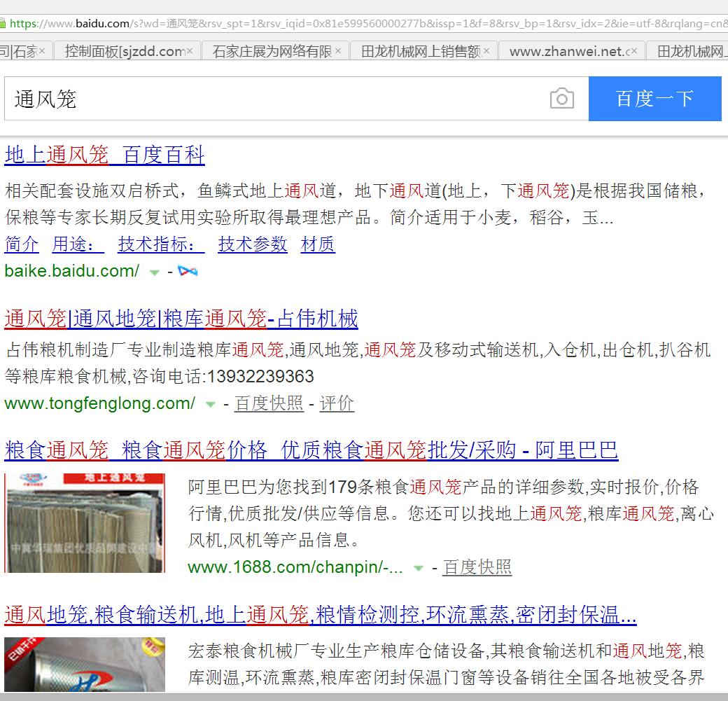Click the www.tongfenglong.com/ green URL

click(100, 403)
